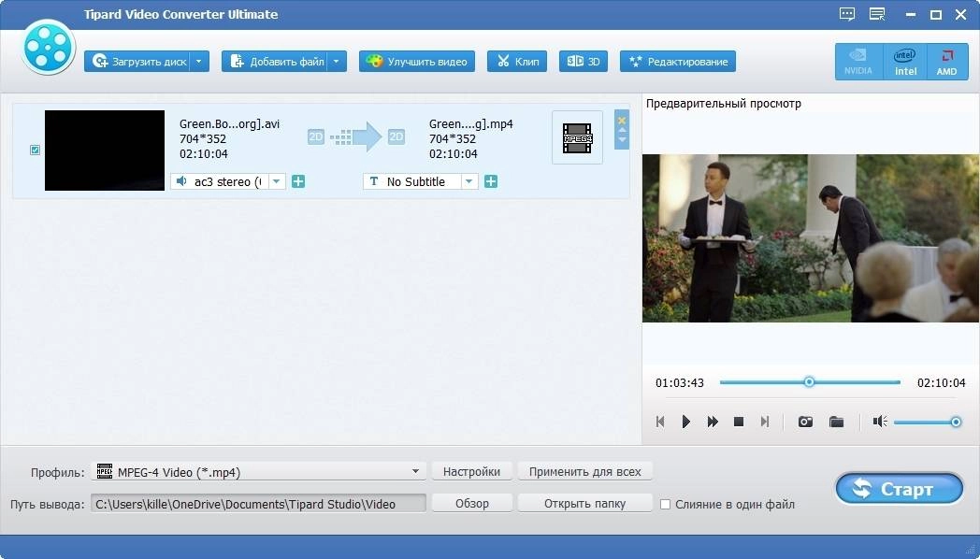Screen dimensions: 980x559
Task: Adjust the volume slider handle
Action: (956, 423)
